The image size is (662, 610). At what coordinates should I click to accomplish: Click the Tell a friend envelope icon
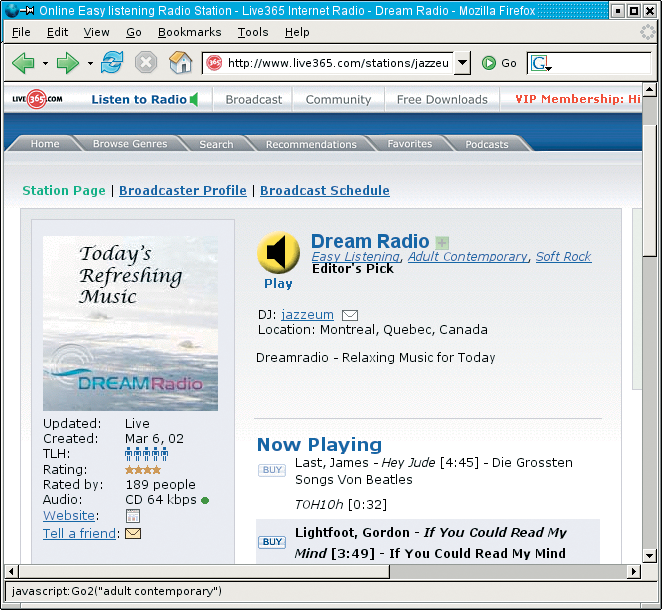[x=133, y=534]
